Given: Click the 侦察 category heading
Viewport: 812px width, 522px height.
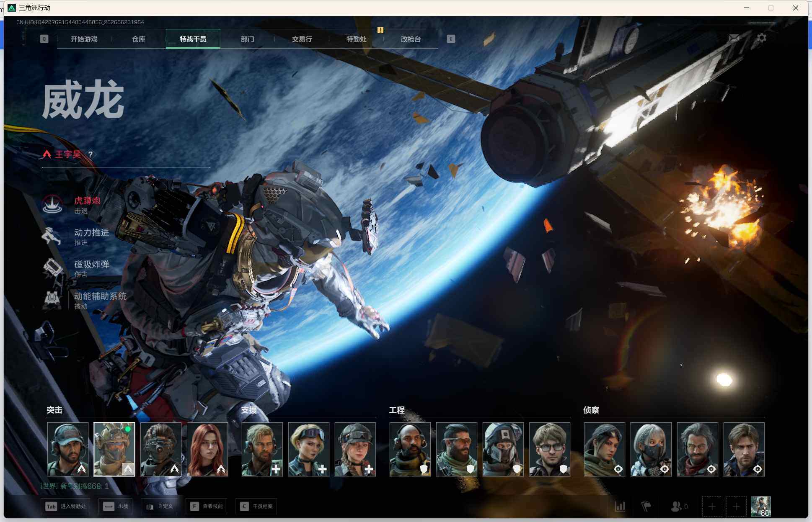Looking at the screenshot, I should [591, 410].
